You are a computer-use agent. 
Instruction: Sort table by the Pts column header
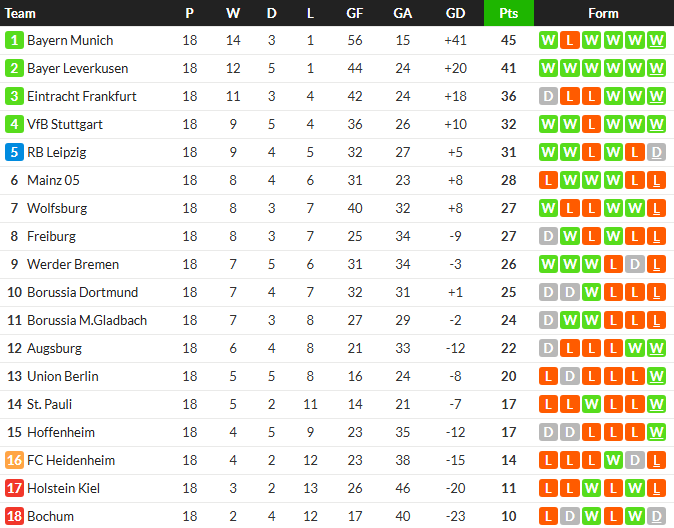pos(508,13)
